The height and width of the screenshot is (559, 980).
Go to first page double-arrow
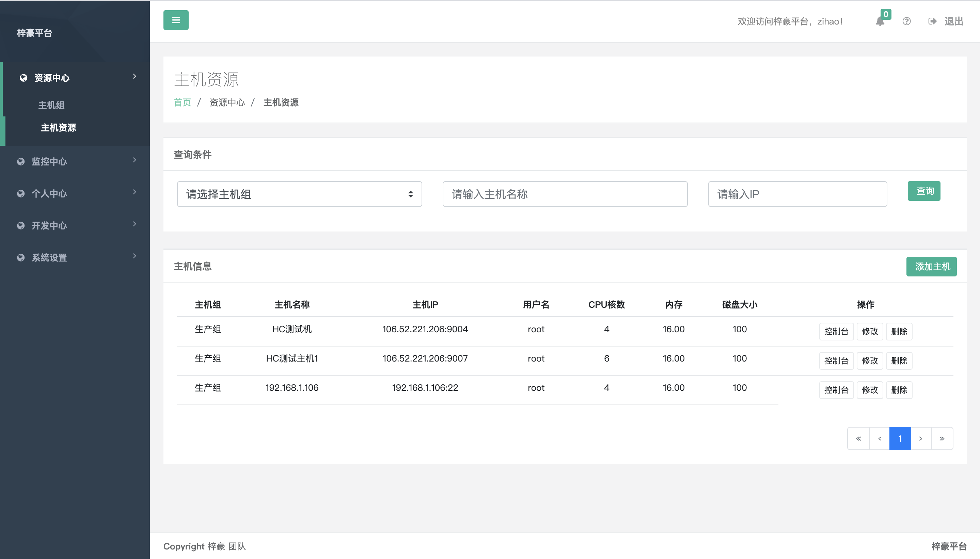(859, 438)
